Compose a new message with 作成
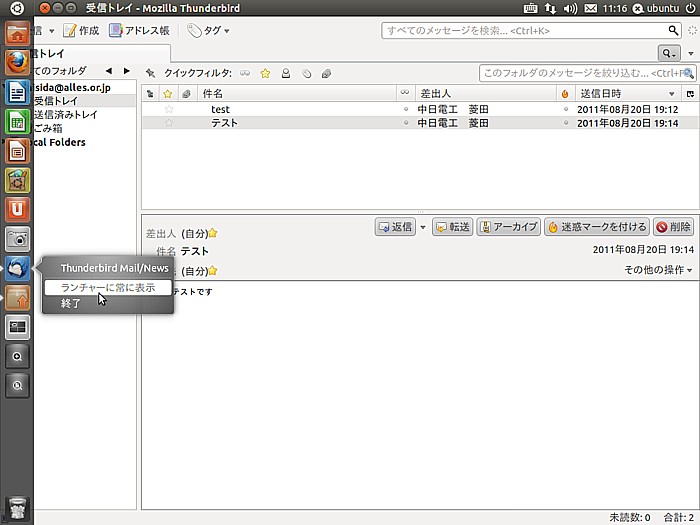Image resolution: width=700 pixels, height=525 pixels. click(81, 30)
